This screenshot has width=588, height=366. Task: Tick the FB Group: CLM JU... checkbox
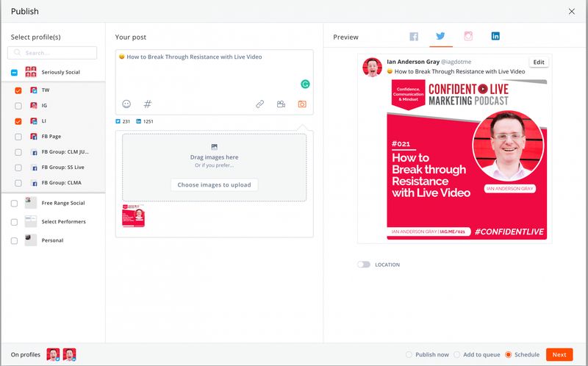point(18,152)
